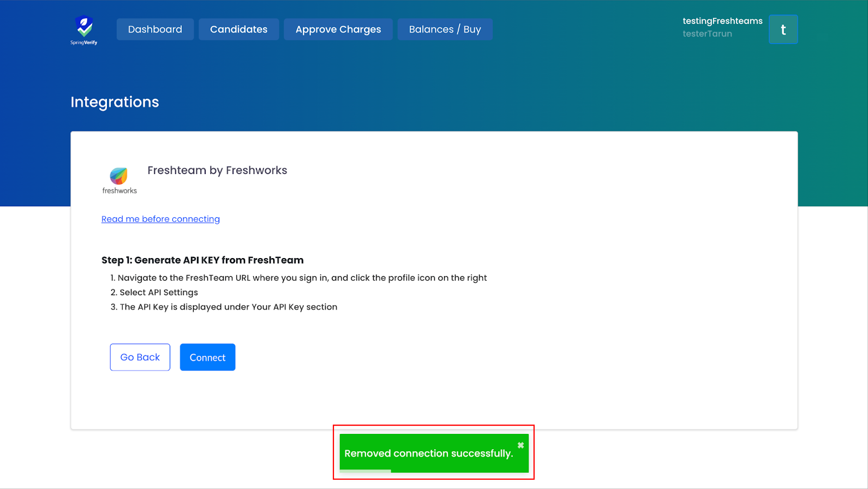Open Balances / Buy page

coord(445,29)
